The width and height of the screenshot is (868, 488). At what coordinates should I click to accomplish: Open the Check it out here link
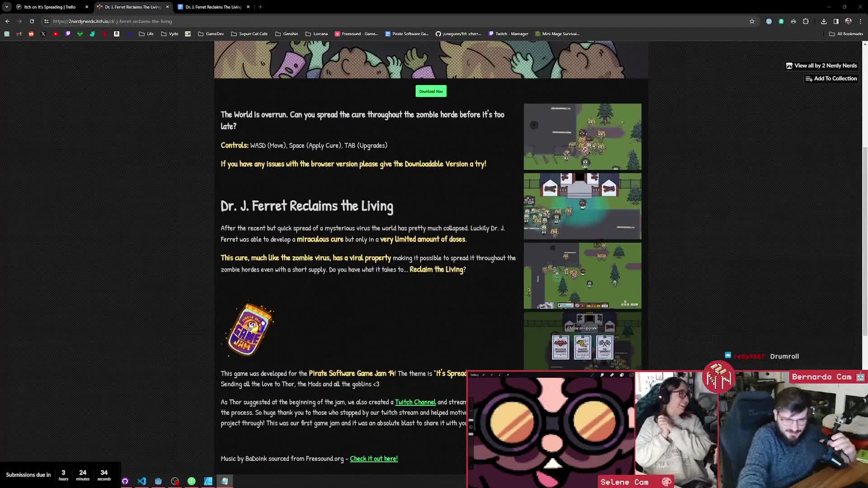374,459
